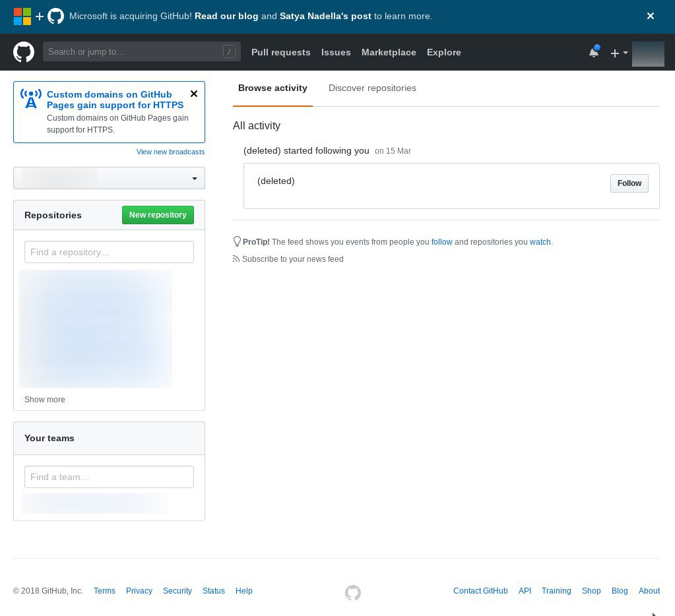Open Security footer link
This screenshot has width=675, height=616.
coord(177,591)
